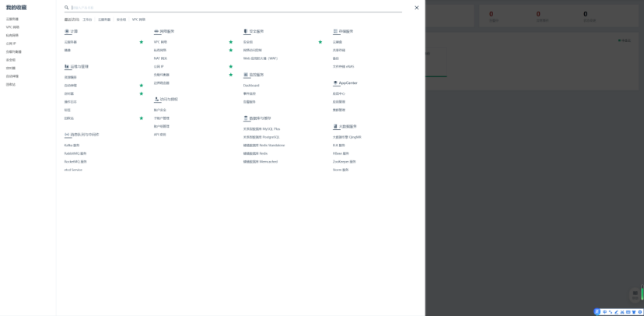Unstar 负载均衡器 in 网络服务 list
Viewport: 644px width, 316px height.
pos(231,75)
